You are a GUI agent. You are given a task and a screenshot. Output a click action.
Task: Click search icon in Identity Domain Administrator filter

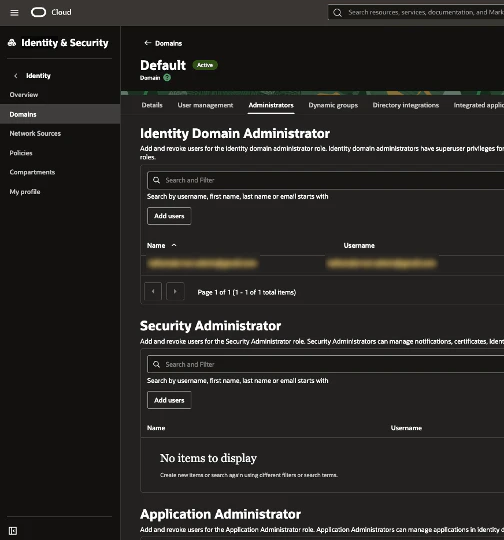point(156,180)
